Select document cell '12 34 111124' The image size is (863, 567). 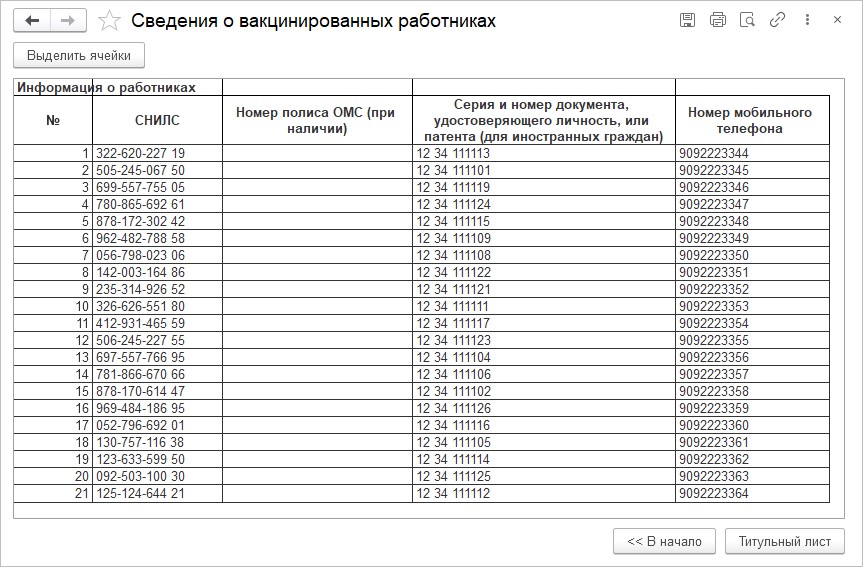coord(544,204)
